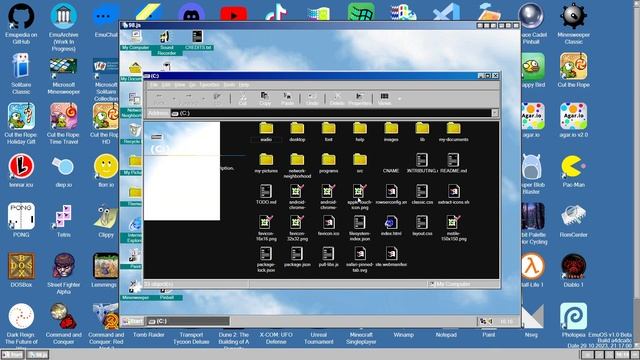This screenshot has height=360, width=640.
Task: Open the my-pictures folder
Action: point(266,163)
